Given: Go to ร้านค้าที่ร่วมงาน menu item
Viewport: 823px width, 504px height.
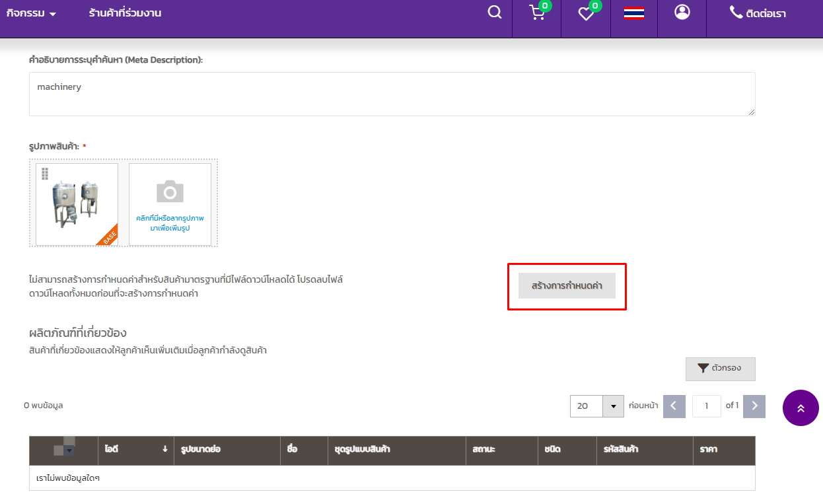Looking at the screenshot, I should coord(125,13).
